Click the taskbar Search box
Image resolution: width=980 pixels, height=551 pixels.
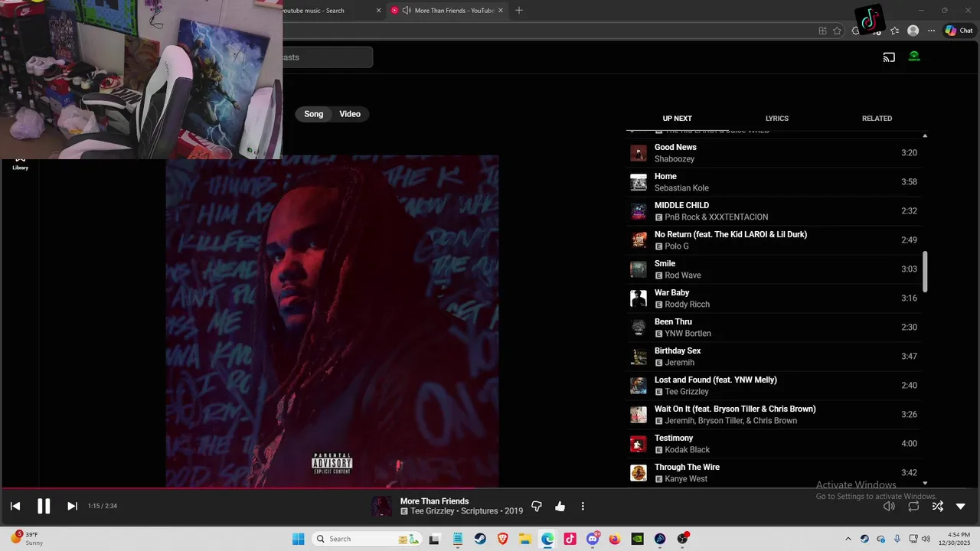click(367, 539)
